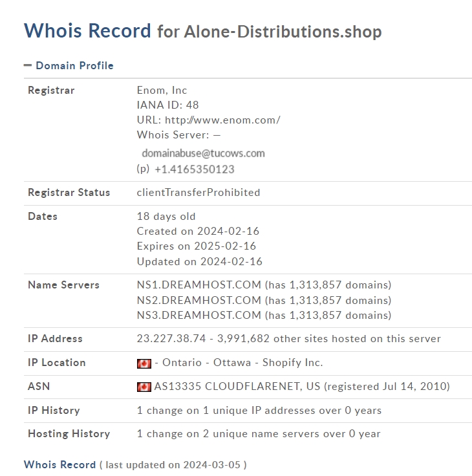This screenshot has height=476, width=472.
Task: Click the Expires on 2025-02-16 line
Action: (x=197, y=246)
